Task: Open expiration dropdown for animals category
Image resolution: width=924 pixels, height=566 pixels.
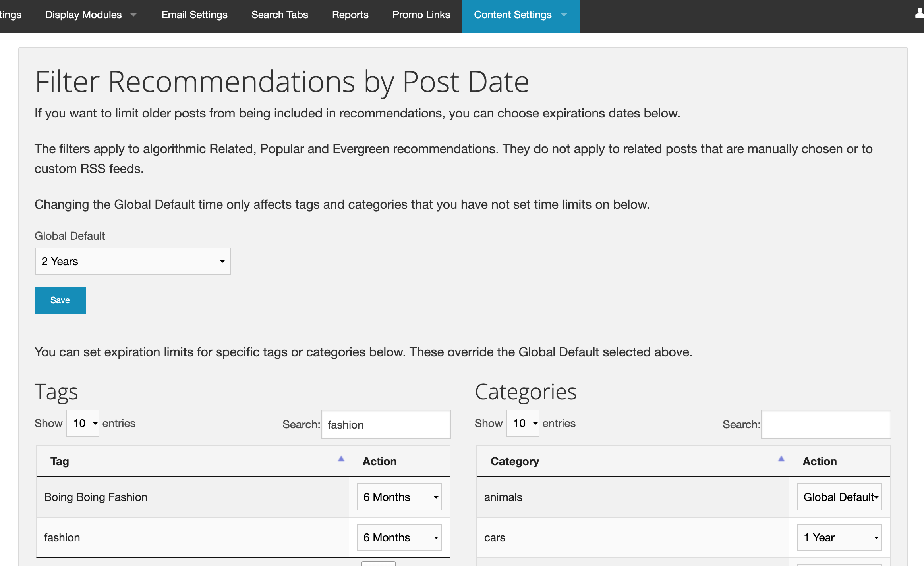Action: click(x=839, y=497)
